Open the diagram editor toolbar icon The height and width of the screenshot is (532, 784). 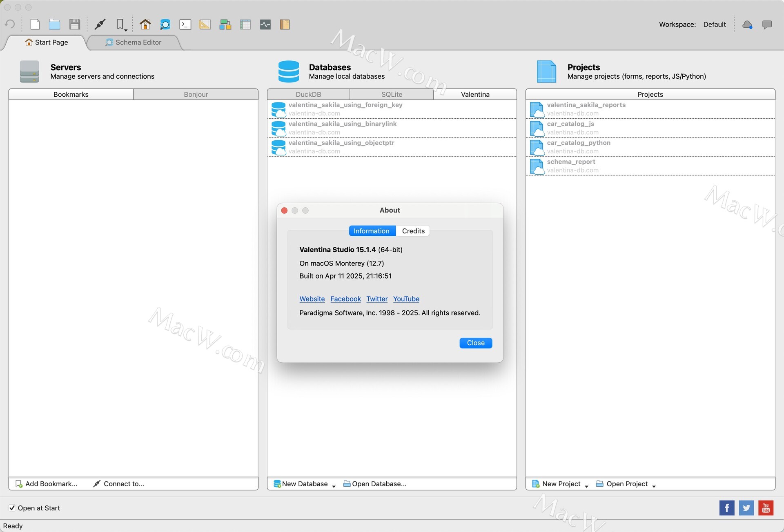point(225,24)
